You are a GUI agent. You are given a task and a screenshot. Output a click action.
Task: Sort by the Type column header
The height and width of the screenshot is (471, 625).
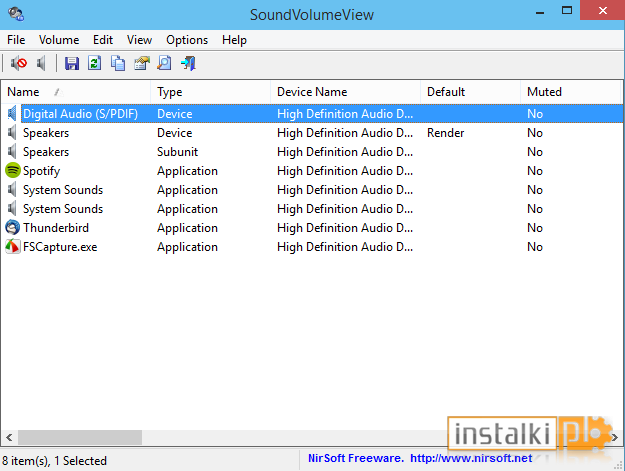click(210, 92)
